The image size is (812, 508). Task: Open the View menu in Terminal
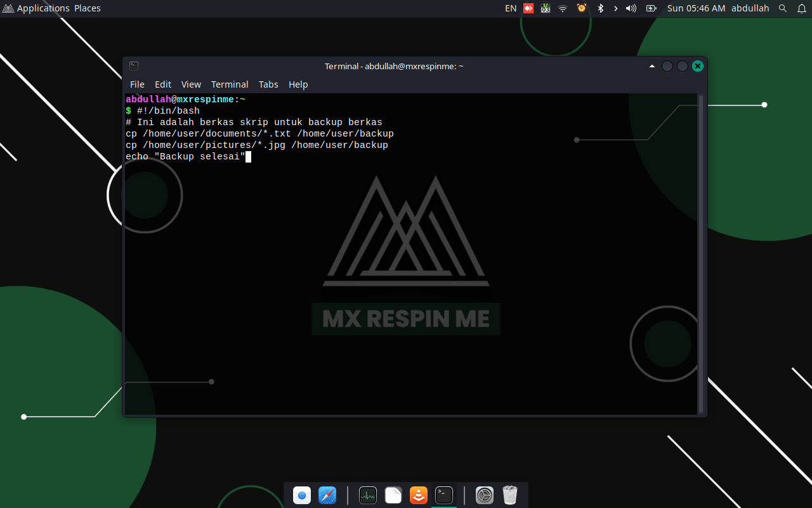tap(191, 84)
